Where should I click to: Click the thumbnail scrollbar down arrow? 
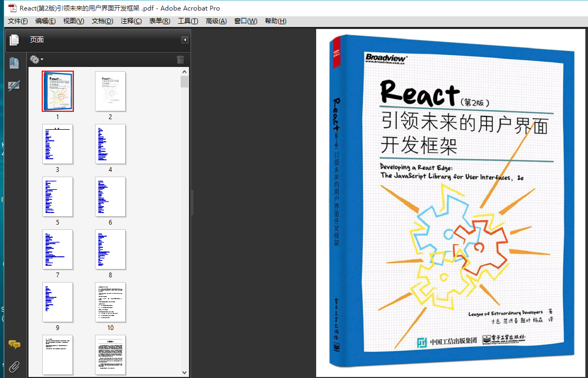click(x=184, y=372)
